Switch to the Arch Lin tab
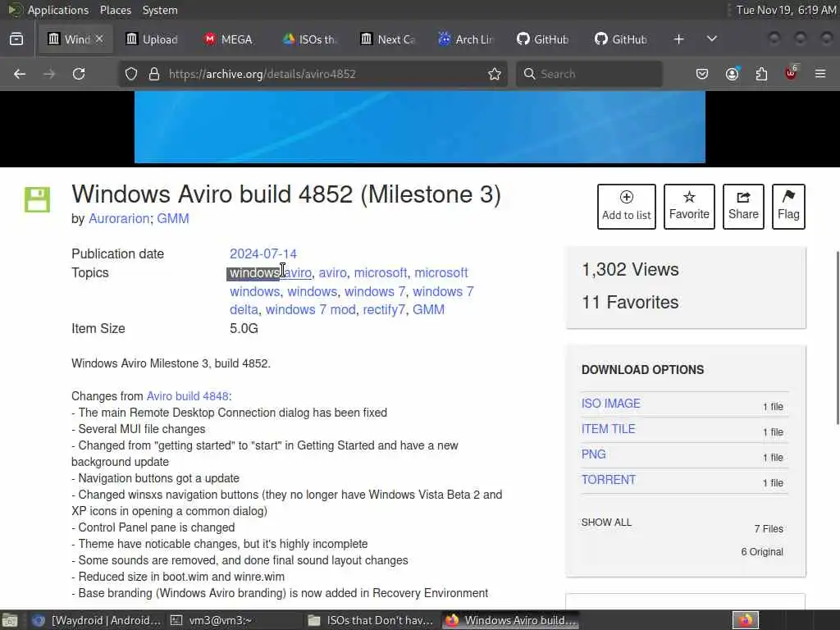 click(x=466, y=39)
